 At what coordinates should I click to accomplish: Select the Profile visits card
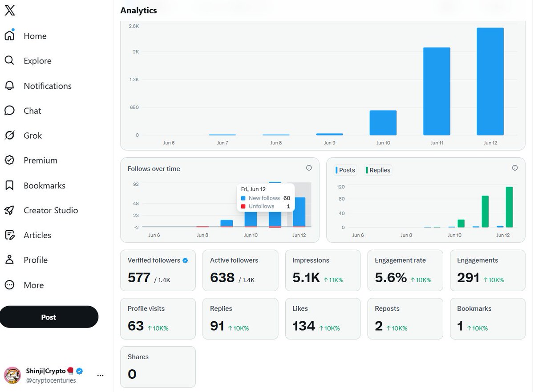[158, 319]
